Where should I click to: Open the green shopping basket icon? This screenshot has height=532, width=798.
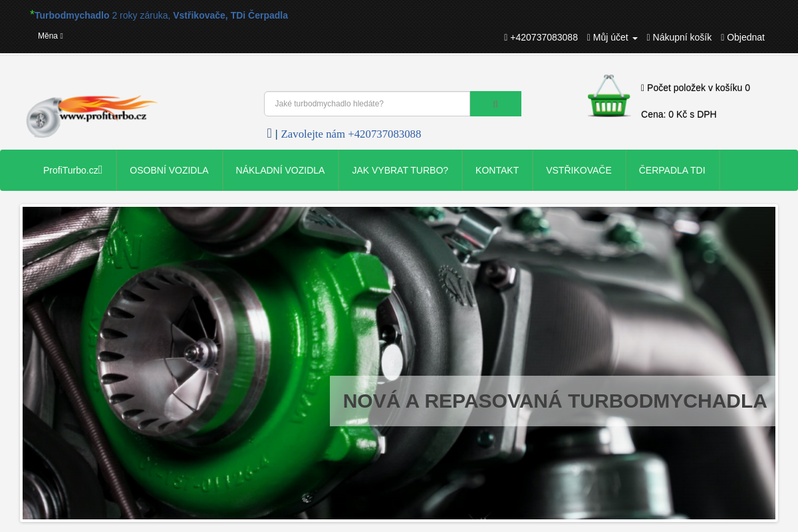pyautogui.click(x=608, y=96)
